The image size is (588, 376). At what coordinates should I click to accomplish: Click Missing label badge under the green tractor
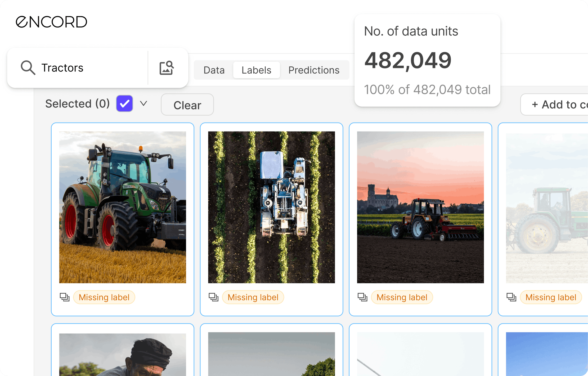104,297
